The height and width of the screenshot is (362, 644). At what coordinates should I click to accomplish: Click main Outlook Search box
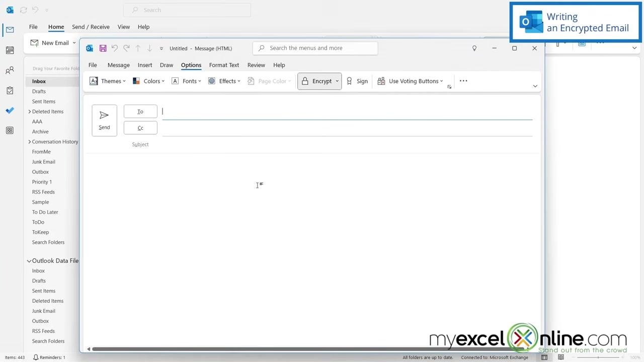point(187,10)
